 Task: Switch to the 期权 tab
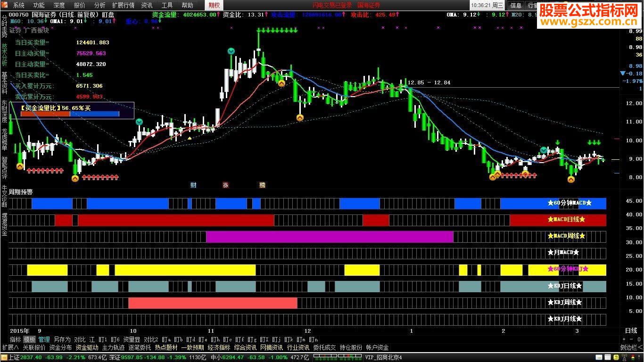point(214,5)
